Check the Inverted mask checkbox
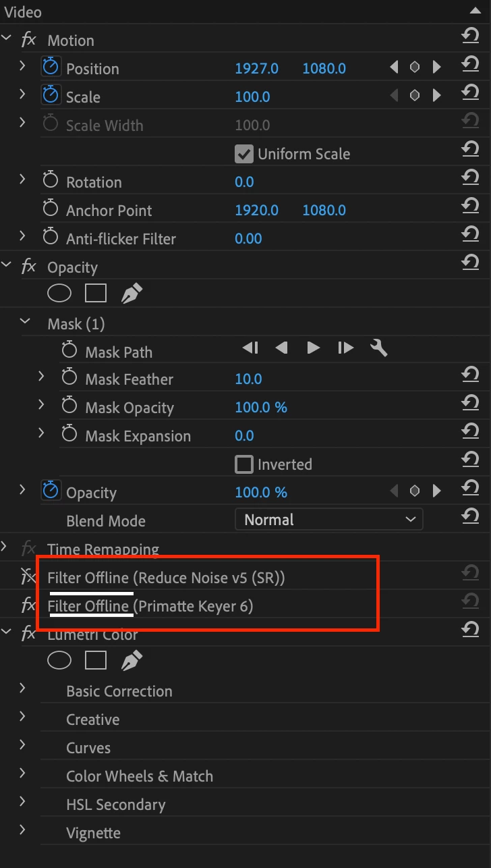This screenshot has width=491, height=868. (x=243, y=464)
